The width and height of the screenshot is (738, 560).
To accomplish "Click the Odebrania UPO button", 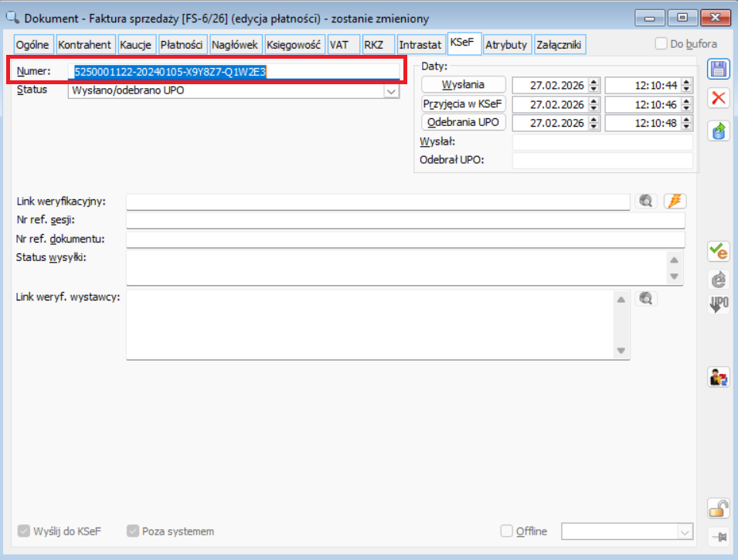I will tap(463, 122).
